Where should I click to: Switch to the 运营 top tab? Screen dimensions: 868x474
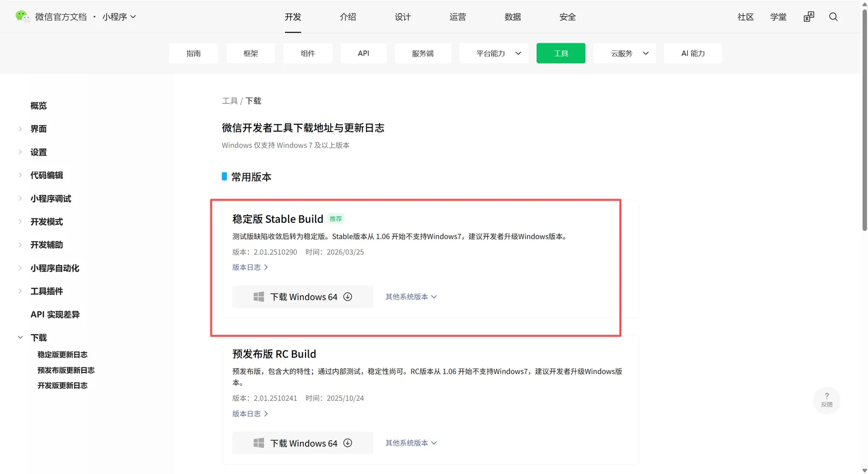(x=457, y=17)
